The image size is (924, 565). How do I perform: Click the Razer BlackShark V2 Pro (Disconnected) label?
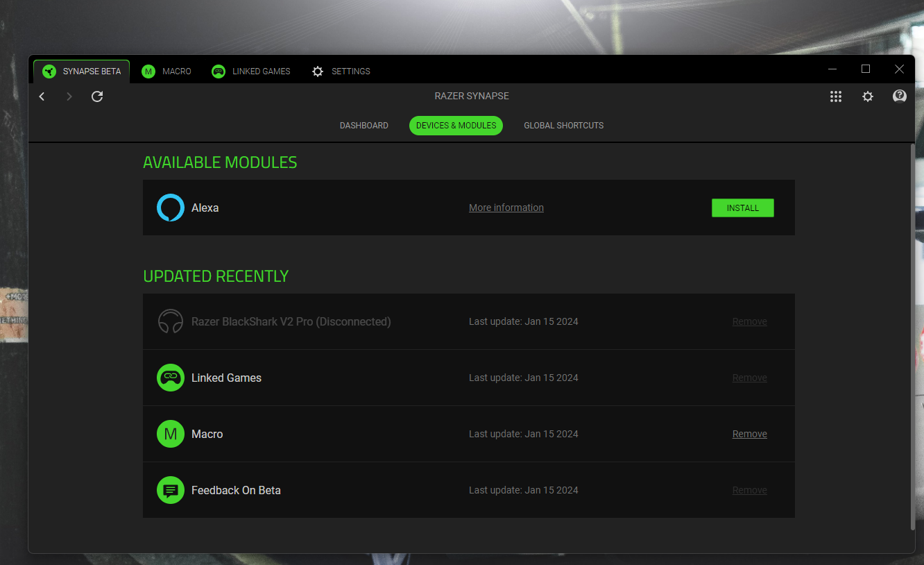pos(291,321)
